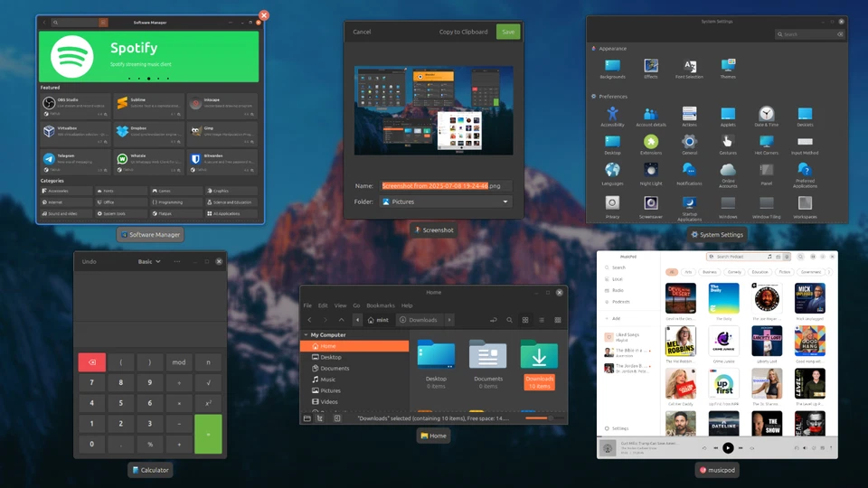The height and width of the screenshot is (488, 868).
Task: Click the calculator backspace button
Action: point(92,362)
